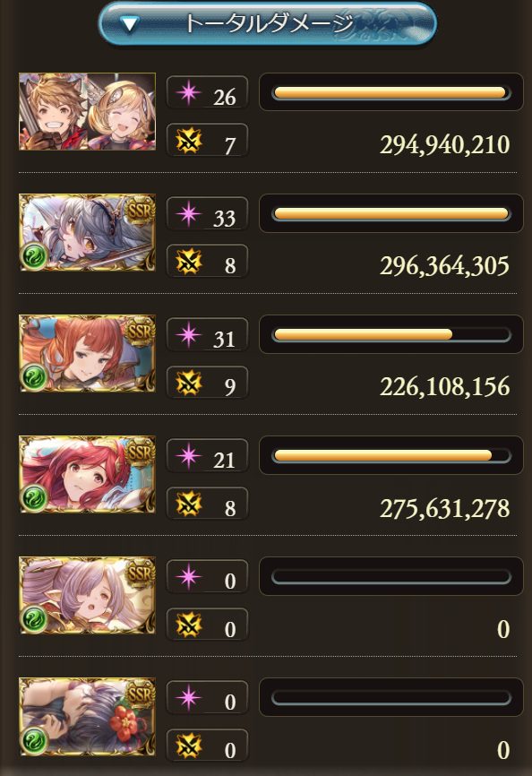Click the pink skill star icon beside 33
This screenshot has height=776, width=532.
click(188, 214)
